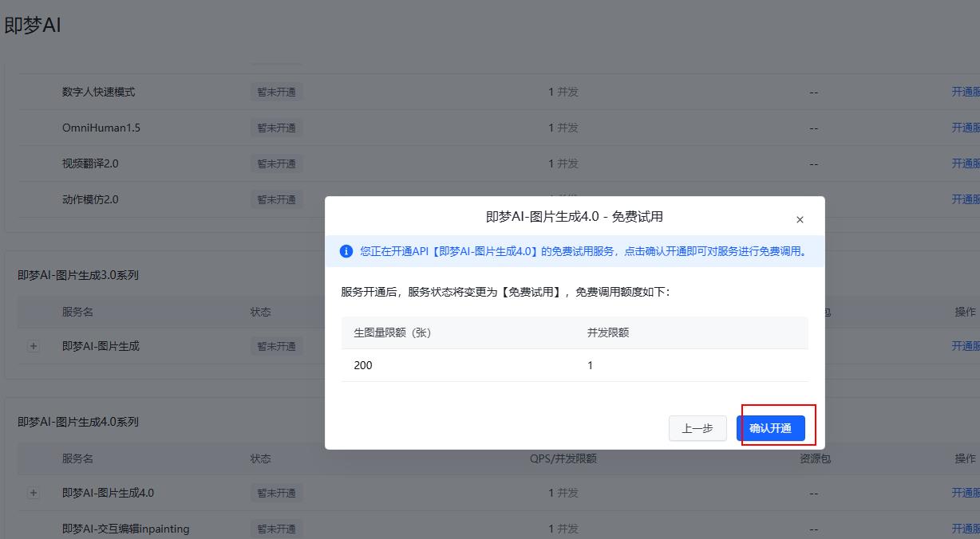The image size is (980, 539).
Task: Click the 1 concurrency value in dialog table
Action: click(x=590, y=365)
